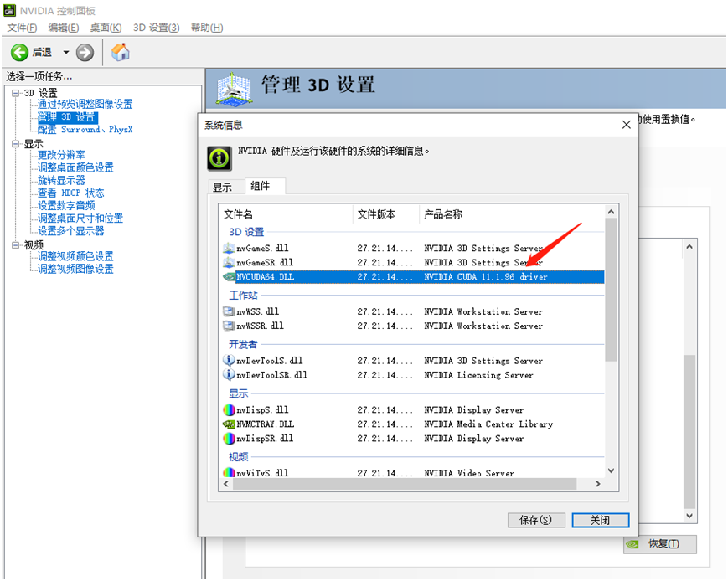728x581 pixels.
Task: Select 管理 3D 设置 in the task tree
Action: click(67, 117)
